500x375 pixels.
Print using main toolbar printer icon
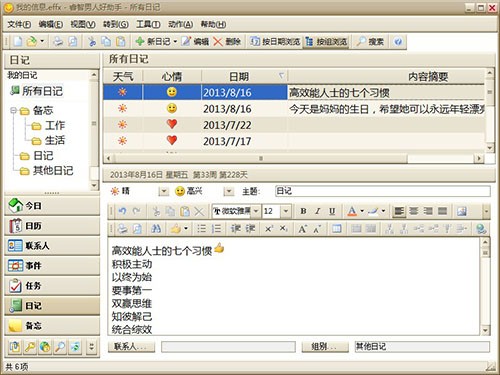58,41
